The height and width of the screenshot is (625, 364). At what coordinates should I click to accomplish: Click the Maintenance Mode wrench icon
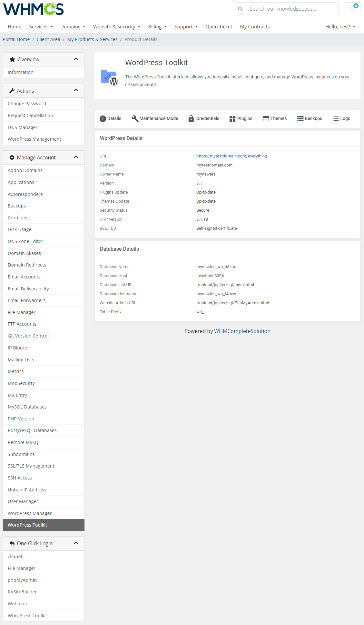pyautogui.click(x=135, y=118)
